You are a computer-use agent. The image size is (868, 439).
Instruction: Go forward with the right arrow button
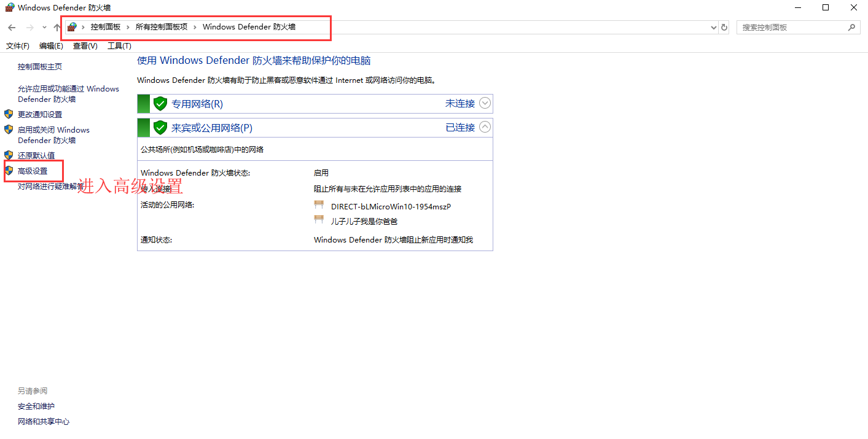(29, 28)
